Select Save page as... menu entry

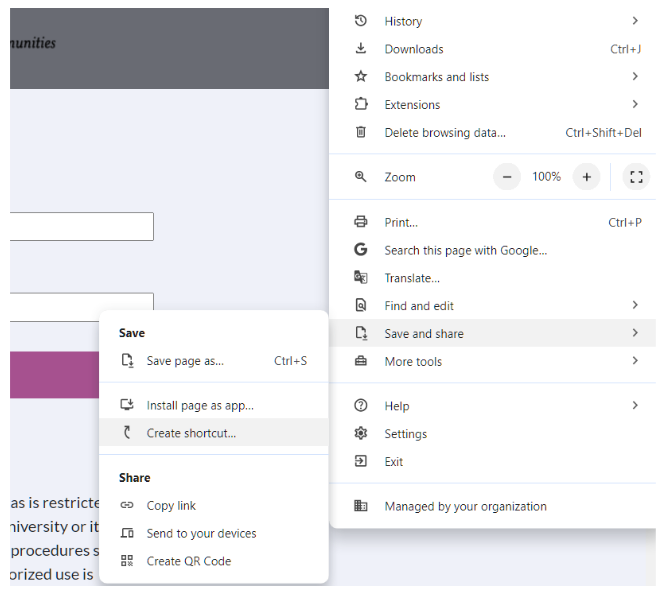[185, 361]
